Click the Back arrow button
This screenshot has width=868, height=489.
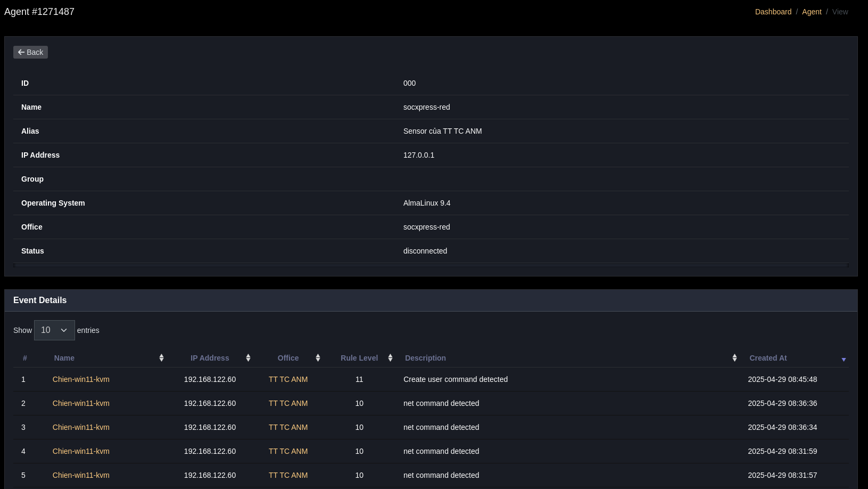(x=30, y=52)
